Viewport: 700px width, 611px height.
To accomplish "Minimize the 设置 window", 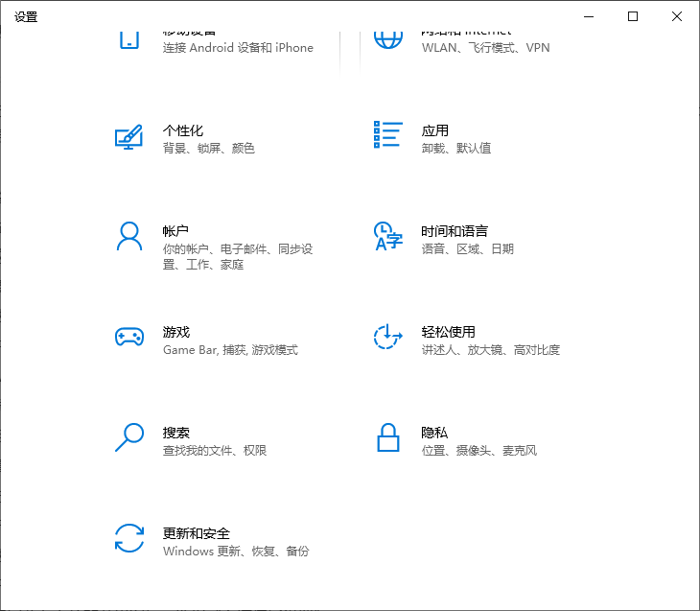I will click(589, 16).
